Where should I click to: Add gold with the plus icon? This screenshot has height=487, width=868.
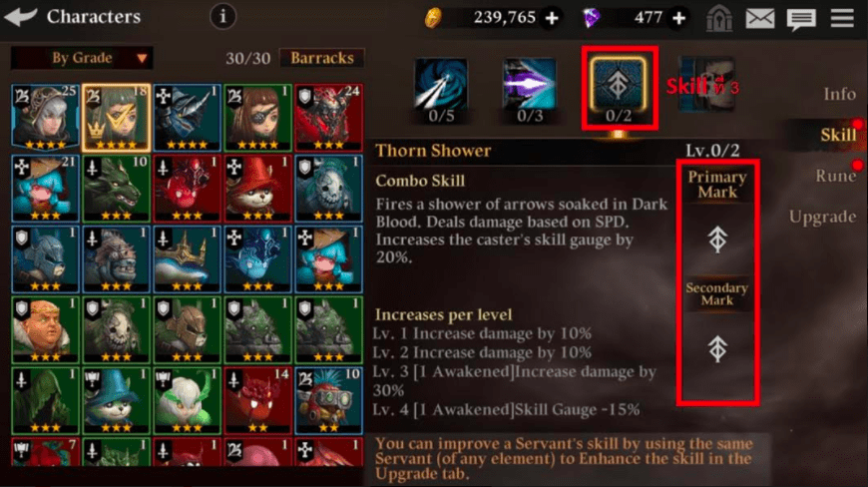(x=552, y=18)
